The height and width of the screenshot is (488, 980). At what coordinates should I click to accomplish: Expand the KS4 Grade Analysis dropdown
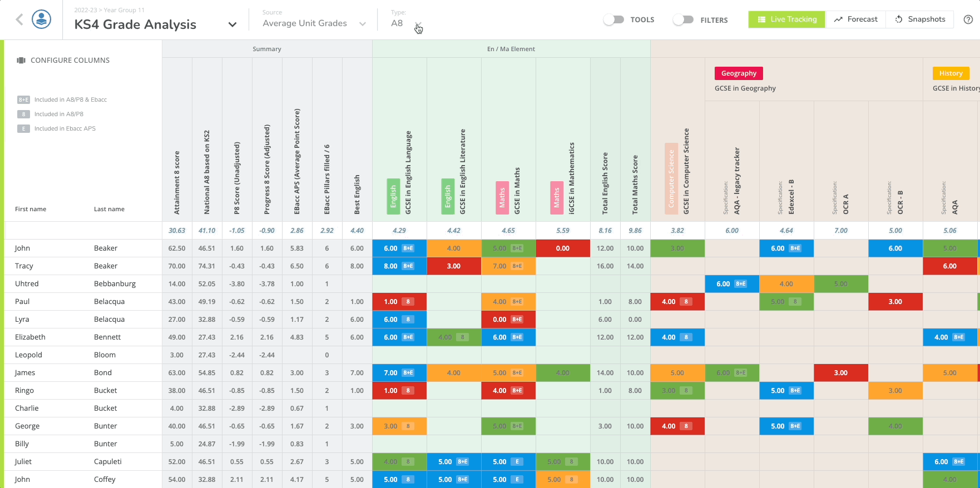(232, 24)
